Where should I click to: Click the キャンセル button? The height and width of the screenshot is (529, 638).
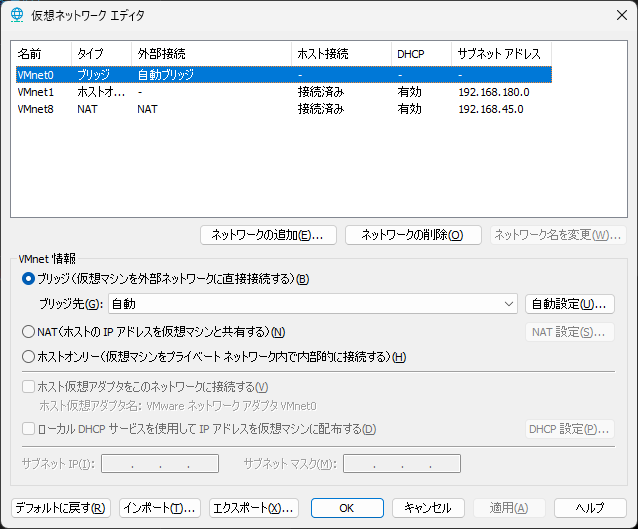pos(428,508)
